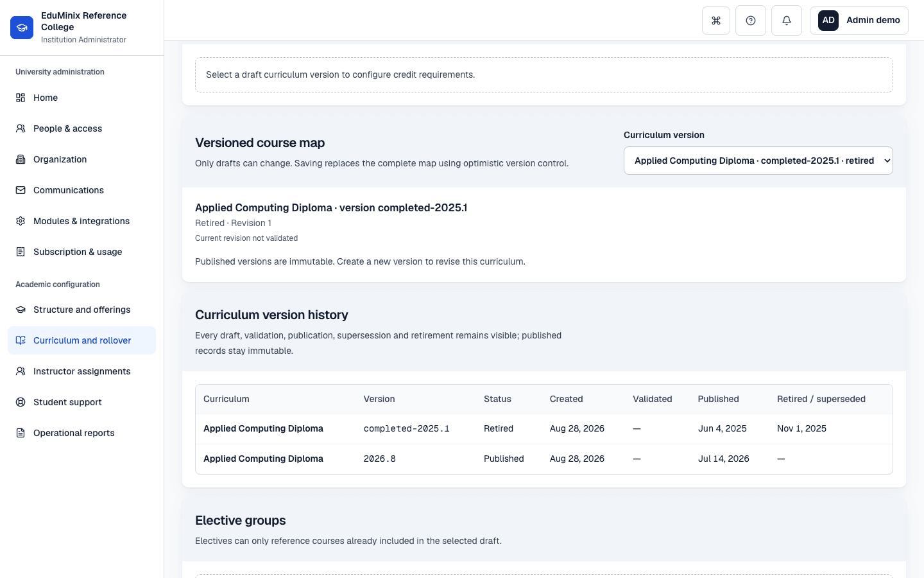Viewport: 924px width, 578px height.
Task: Click Versioned course map heading
Action: tap(260, 143)
